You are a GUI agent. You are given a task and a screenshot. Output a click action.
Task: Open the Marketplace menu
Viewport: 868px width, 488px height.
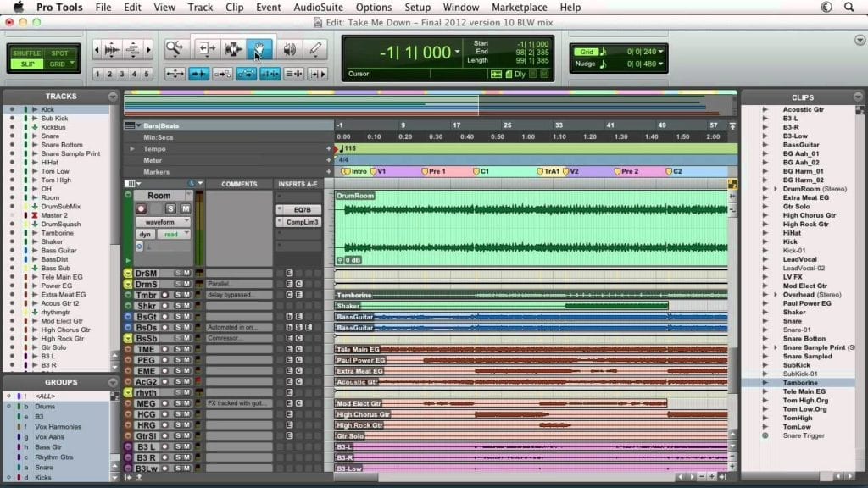coord(520,7)
